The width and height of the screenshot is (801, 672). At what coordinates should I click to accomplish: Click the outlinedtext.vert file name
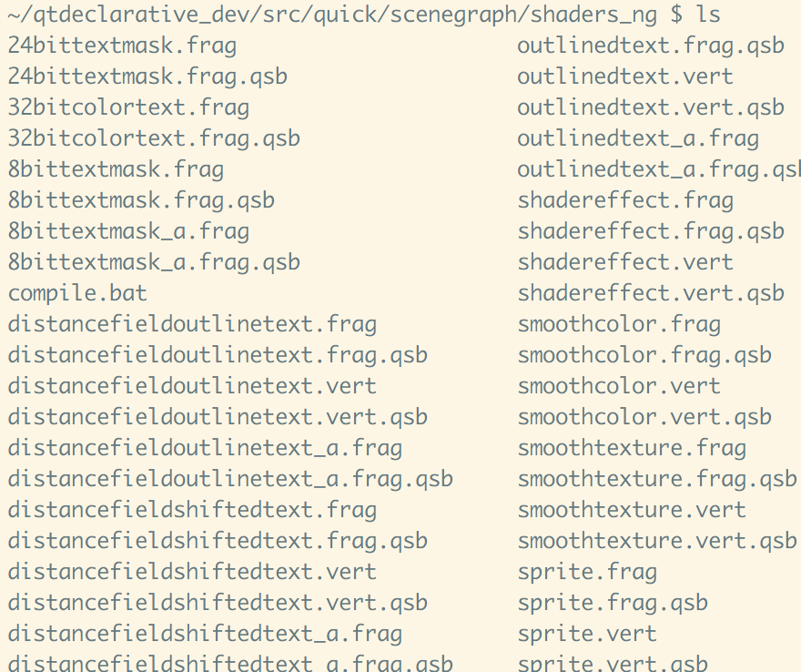pyautogui.click(x=625, y=76)
